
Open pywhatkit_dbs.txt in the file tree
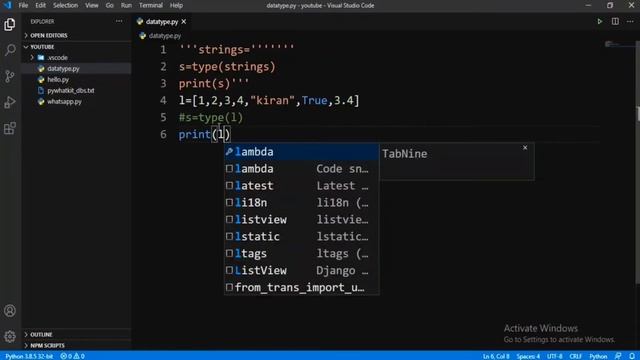click(x=71, y=91)
